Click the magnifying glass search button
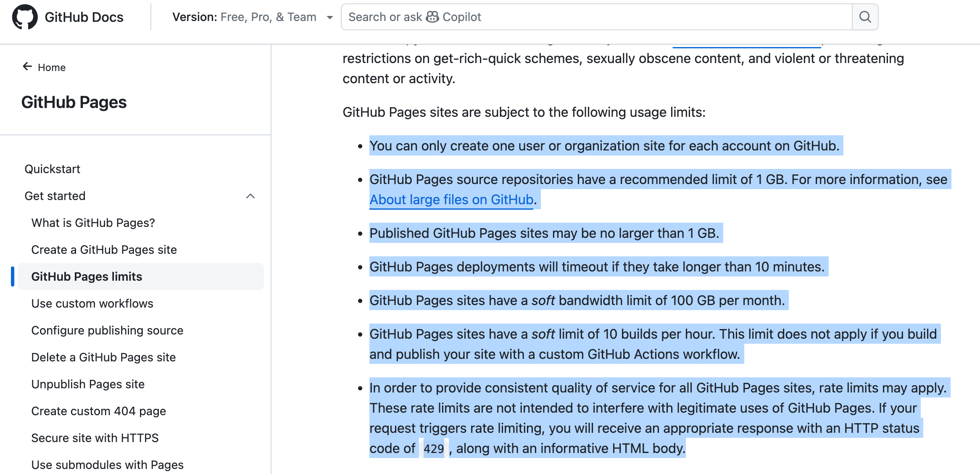 point(865,17)
